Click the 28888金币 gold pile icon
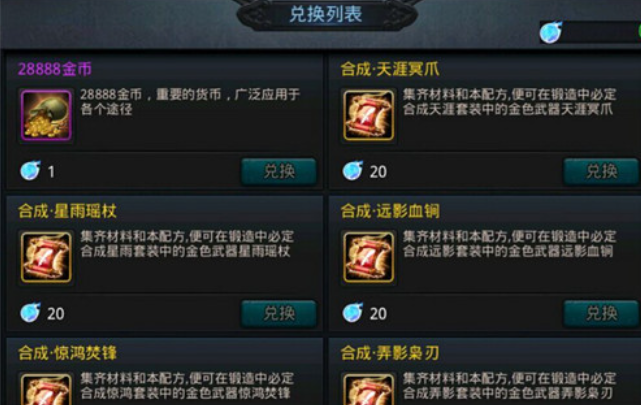This screenshot has height=405, width=641. [x=46, y=115]
